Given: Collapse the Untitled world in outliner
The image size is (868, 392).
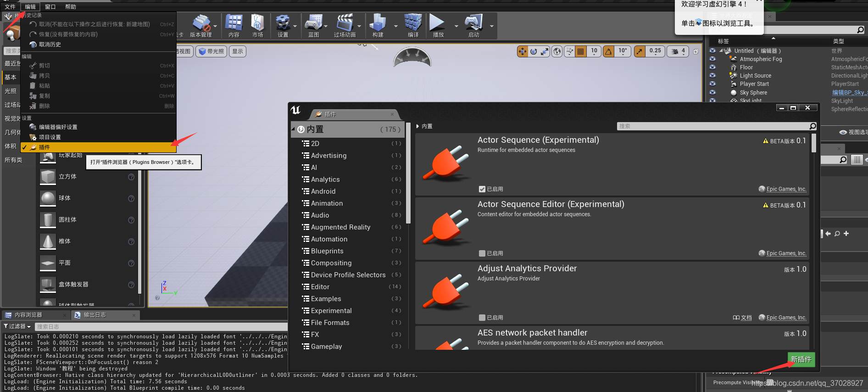Looking at the screenshot, I should pyautogui.click(x=721, y=51).
